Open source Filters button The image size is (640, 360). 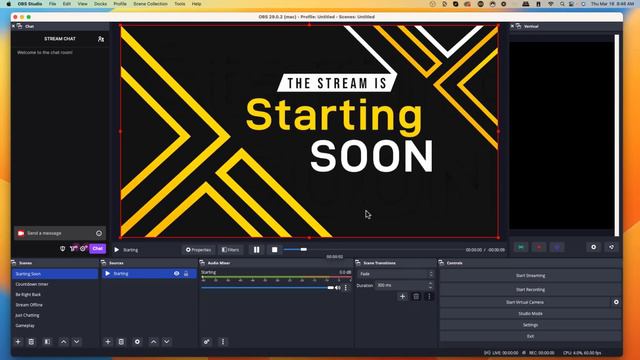pyautogui.click(x=230, y=249)
